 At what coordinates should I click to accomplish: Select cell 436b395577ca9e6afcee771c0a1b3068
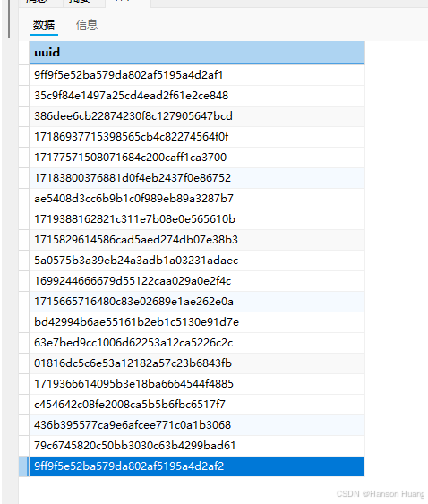(x=197, y=425)
